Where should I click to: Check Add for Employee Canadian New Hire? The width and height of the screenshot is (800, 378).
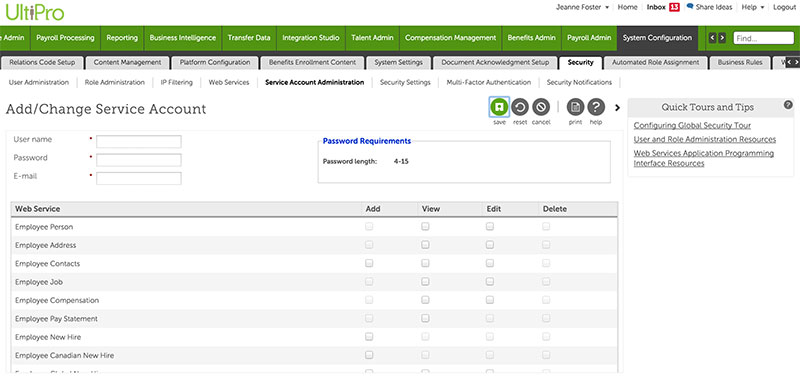[369, 355]
